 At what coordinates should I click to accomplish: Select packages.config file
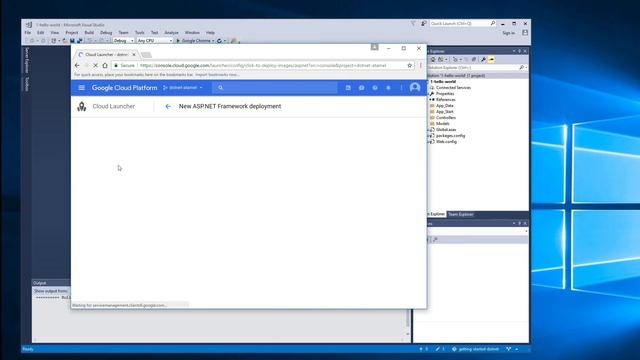point(450,136)
